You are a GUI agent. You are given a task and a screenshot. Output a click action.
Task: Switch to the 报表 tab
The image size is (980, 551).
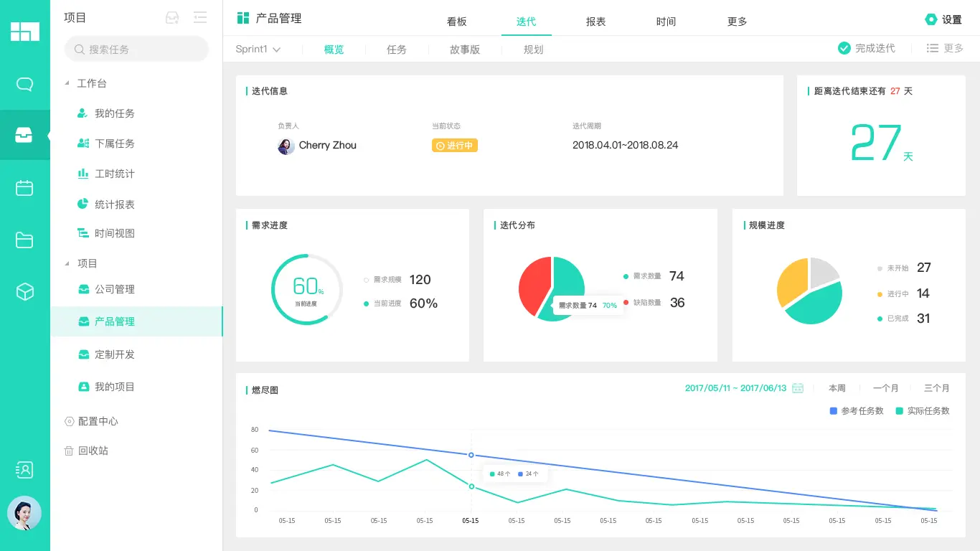595,22
